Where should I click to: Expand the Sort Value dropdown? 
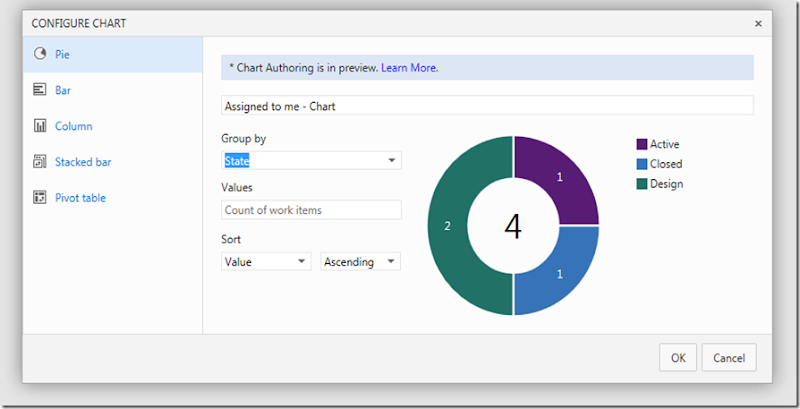click(x=266, y=261)
